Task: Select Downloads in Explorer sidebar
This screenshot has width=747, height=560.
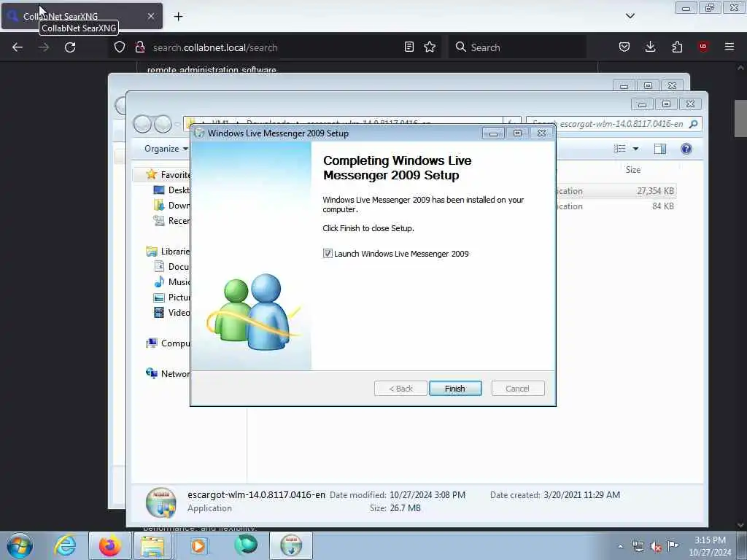Action: coord(171,205)
